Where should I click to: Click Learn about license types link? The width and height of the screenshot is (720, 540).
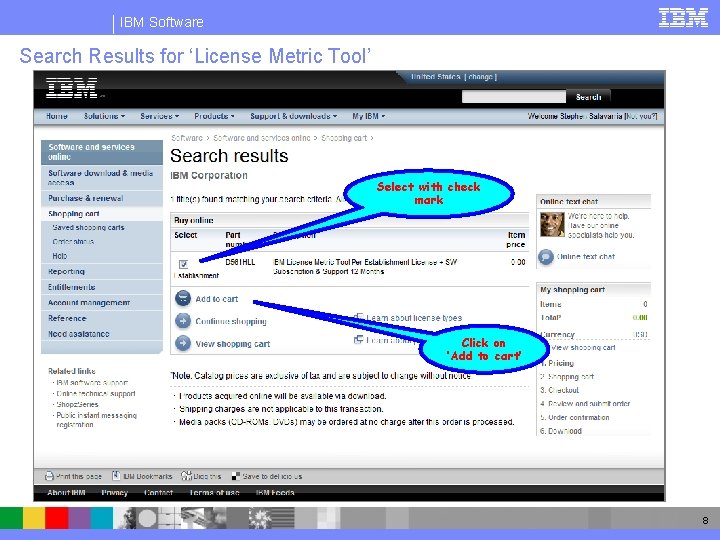414,318
